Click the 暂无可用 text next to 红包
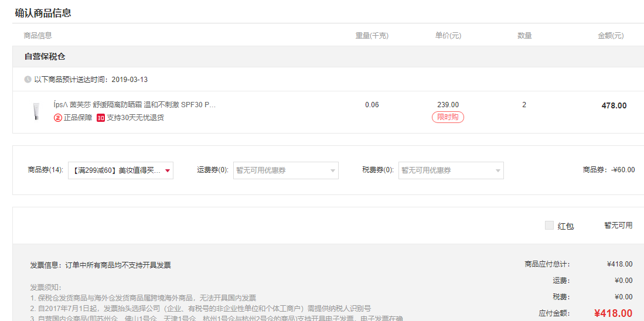644x321 pixels. [618, 226]
